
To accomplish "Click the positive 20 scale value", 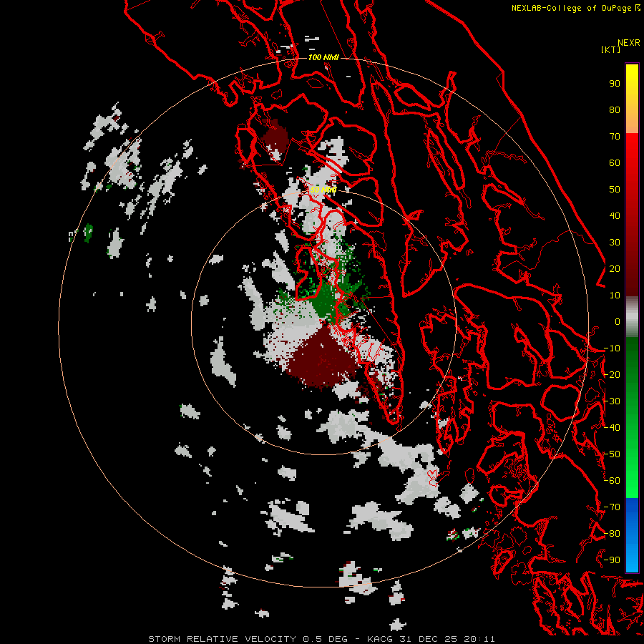I will [x=615, y=269].
